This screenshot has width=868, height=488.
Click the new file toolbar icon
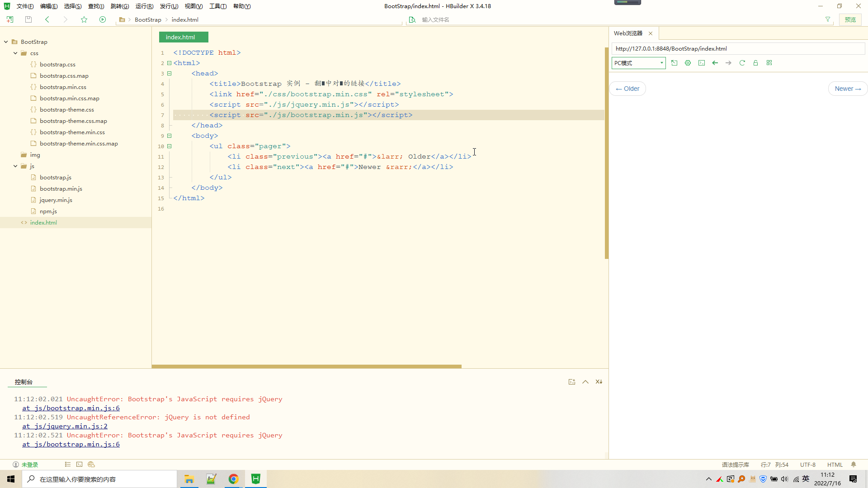pyautogui.click(x=10, y=19)
